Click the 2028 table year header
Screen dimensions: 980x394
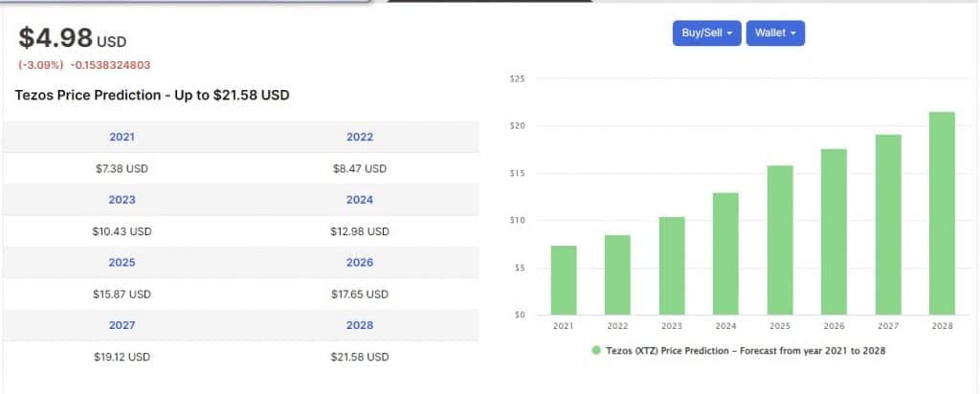[360, 325]
